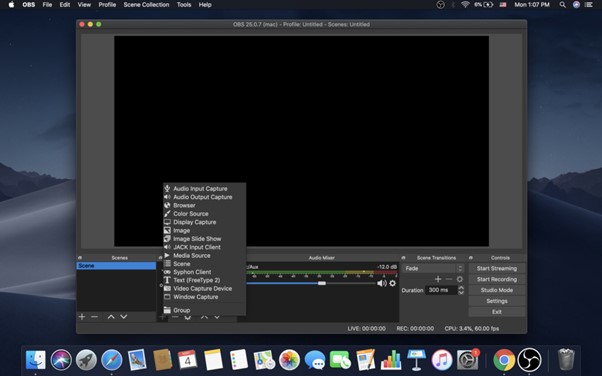This screenshot has height=376, width=602.
Task: Click REC: 00:00:00 status text
Action: point(415,329)
